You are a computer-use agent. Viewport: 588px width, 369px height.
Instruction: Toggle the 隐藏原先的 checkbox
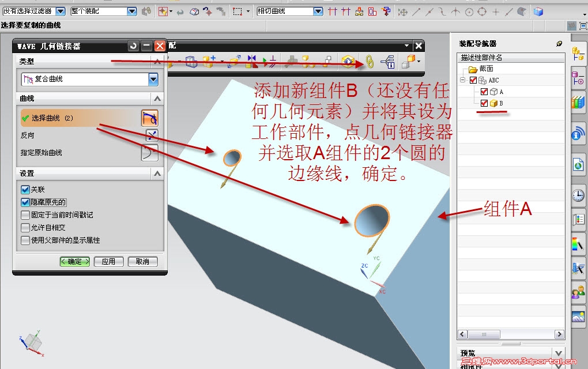coord(25,202)
